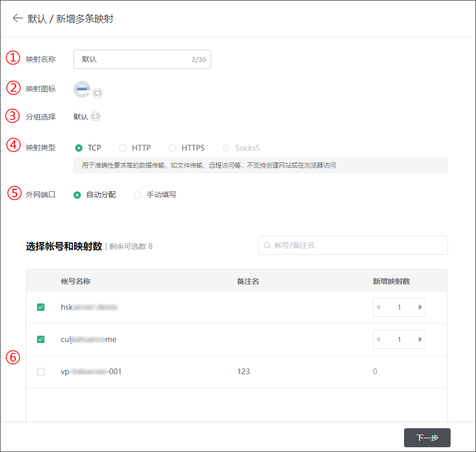The image size is (476, 452).
Task: Choose 自动分配 for external port
Action: point(77,195)
